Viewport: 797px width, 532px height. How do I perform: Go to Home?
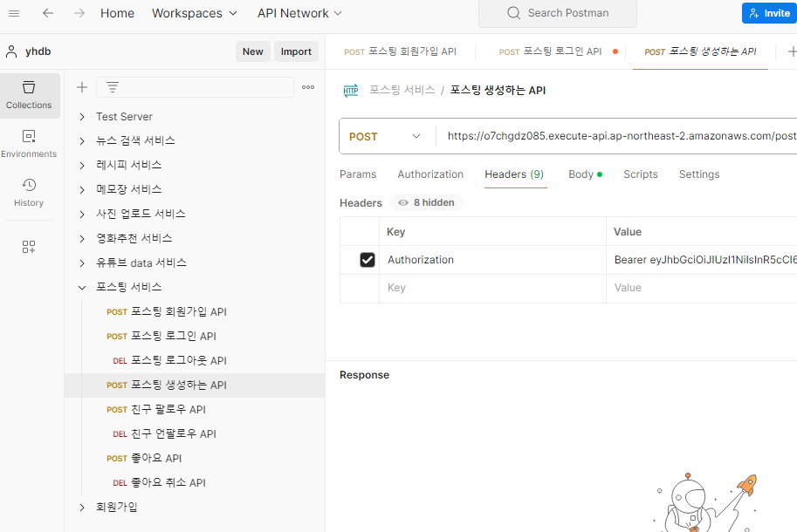point(118,13)
